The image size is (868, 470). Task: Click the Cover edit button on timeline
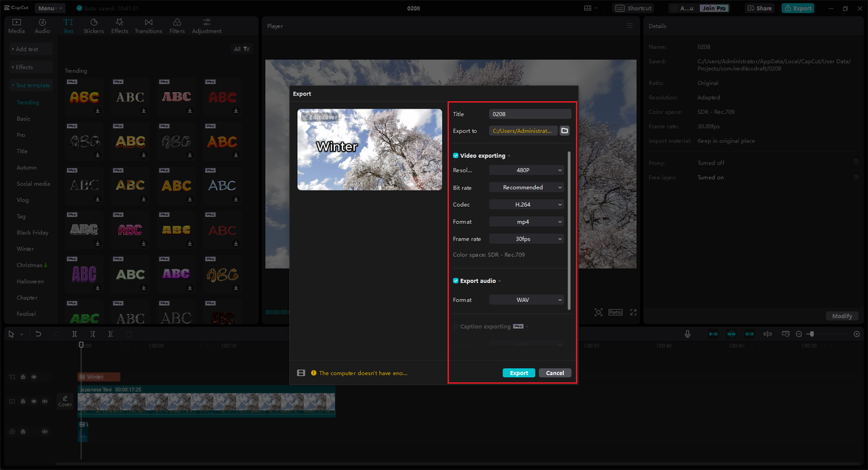(65, 401)
